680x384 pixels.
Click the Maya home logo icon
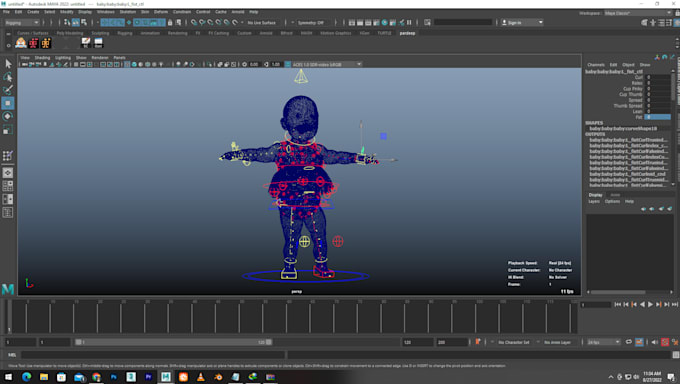8,289
